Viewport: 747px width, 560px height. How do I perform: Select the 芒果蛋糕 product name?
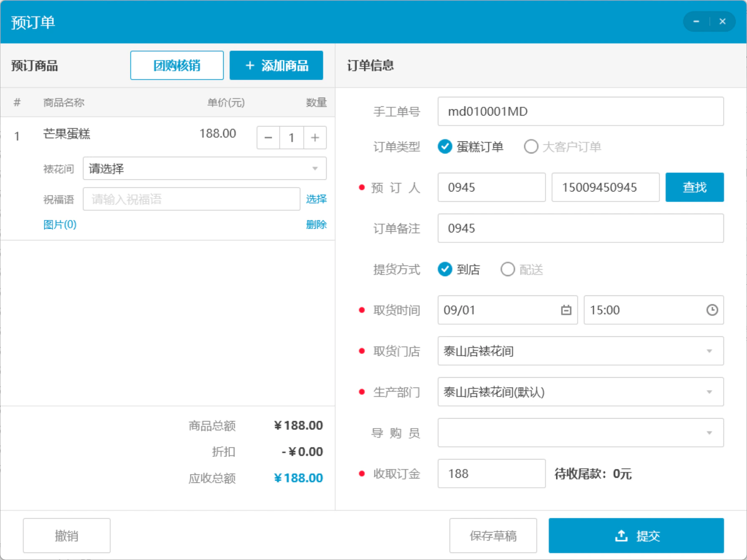67,134
